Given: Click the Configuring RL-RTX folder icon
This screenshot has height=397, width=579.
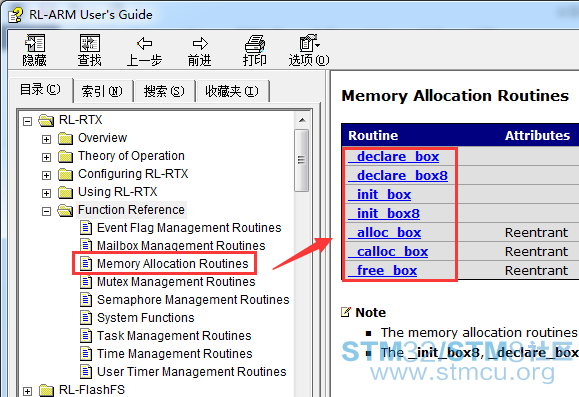Looking at the screenshot, I should 66,174.
